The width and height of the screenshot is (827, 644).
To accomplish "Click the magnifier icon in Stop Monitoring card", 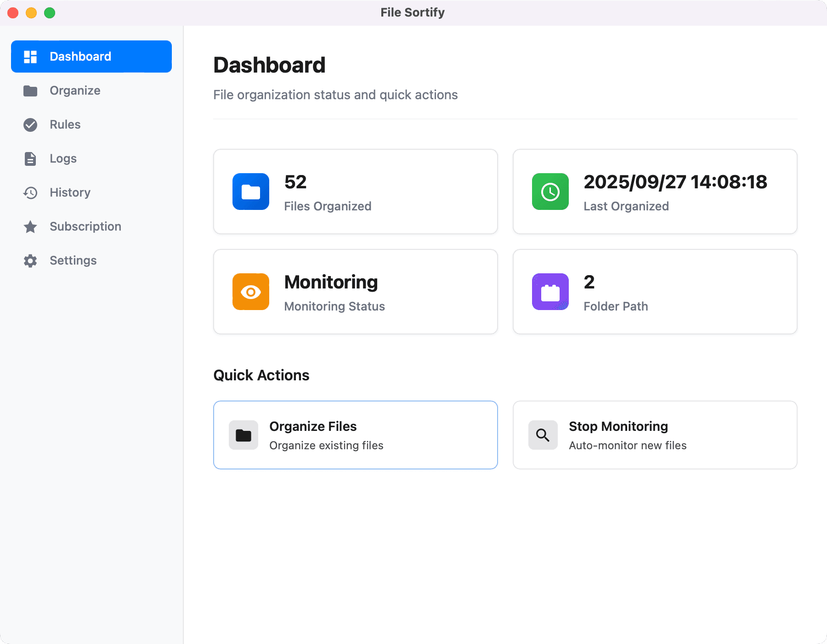I will click(x=543, y=435).
